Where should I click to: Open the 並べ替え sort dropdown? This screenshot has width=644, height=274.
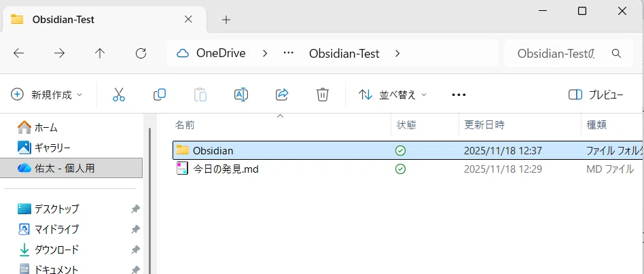tap(392, 95)
